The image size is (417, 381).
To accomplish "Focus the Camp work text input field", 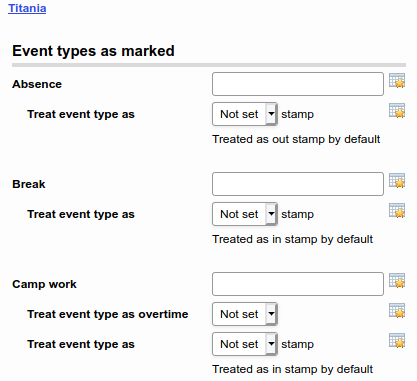I will (298, 284).
